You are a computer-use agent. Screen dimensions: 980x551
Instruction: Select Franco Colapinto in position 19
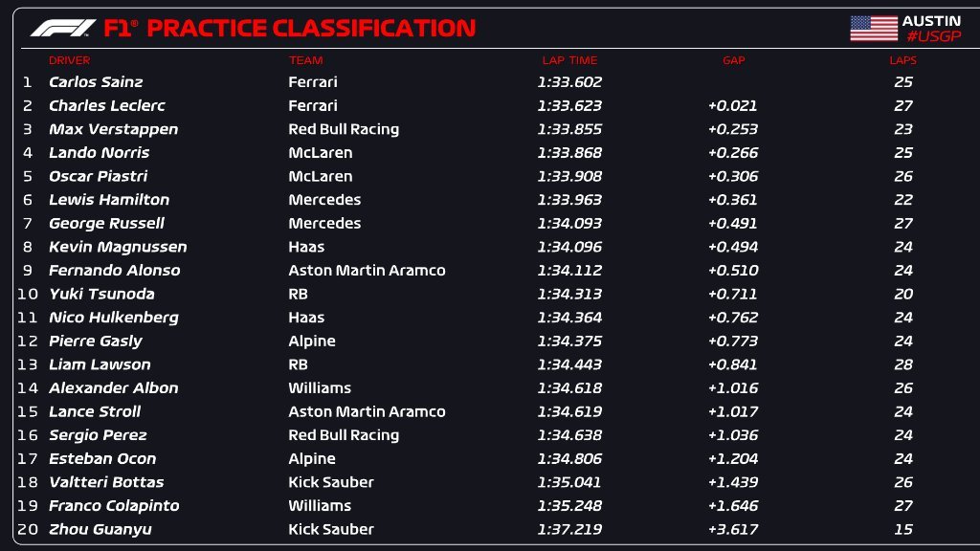114,506
